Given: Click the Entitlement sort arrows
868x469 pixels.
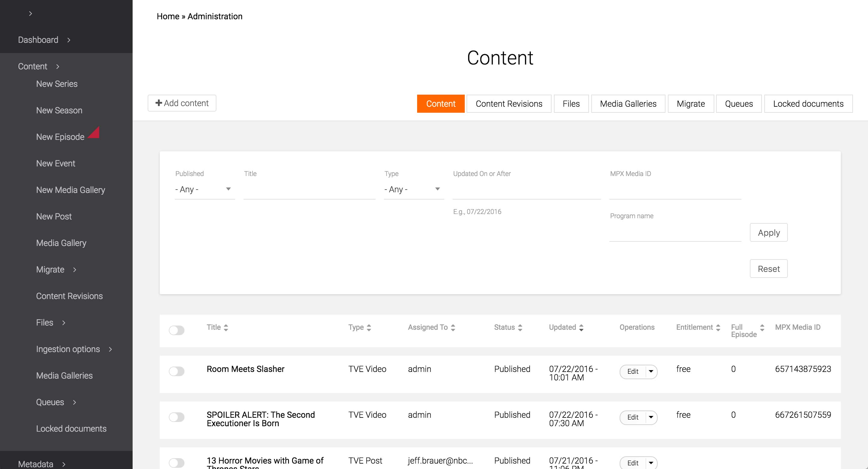Looking at the screenshot, I should 718,328.
